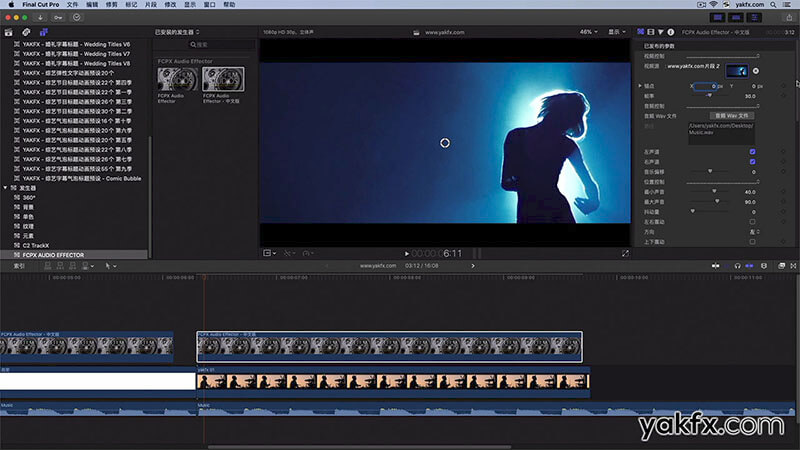
Task: Open the effects browser icon
Action: pos(781,266)
